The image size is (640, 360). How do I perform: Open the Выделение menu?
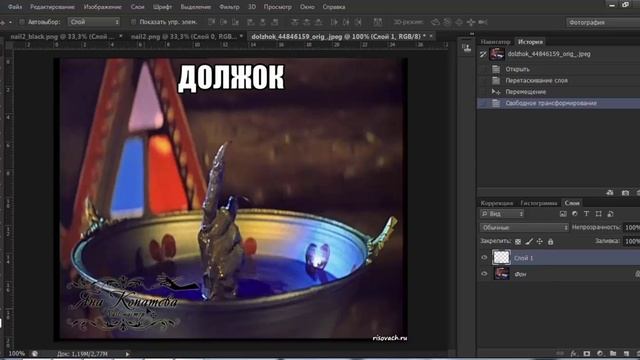pos(196,7)
